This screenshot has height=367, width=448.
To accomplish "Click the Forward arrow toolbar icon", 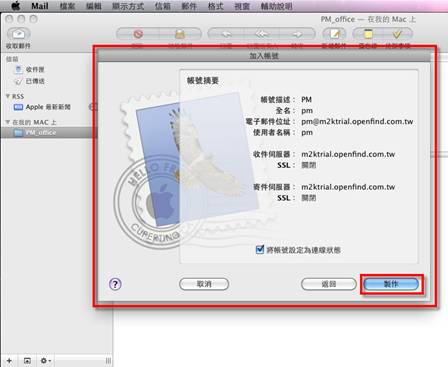I will [x=297, y=34].
